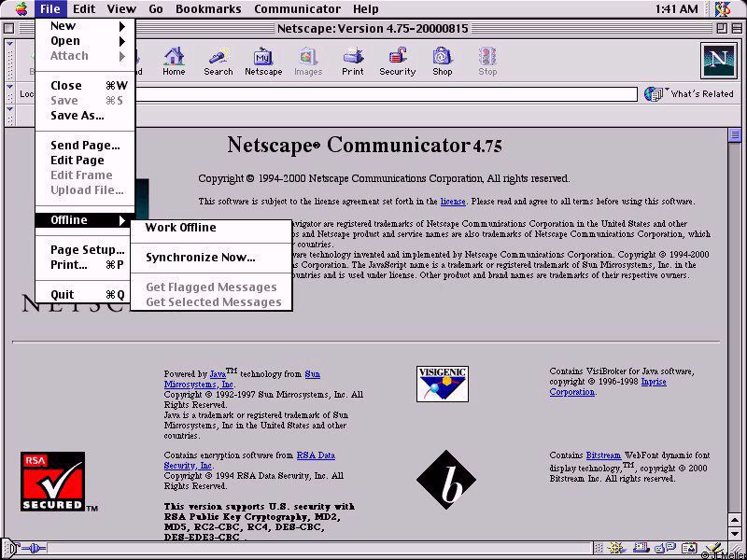Click the scroll down arrow
This screenshot has width=747, height=560.
pos(734,533)
